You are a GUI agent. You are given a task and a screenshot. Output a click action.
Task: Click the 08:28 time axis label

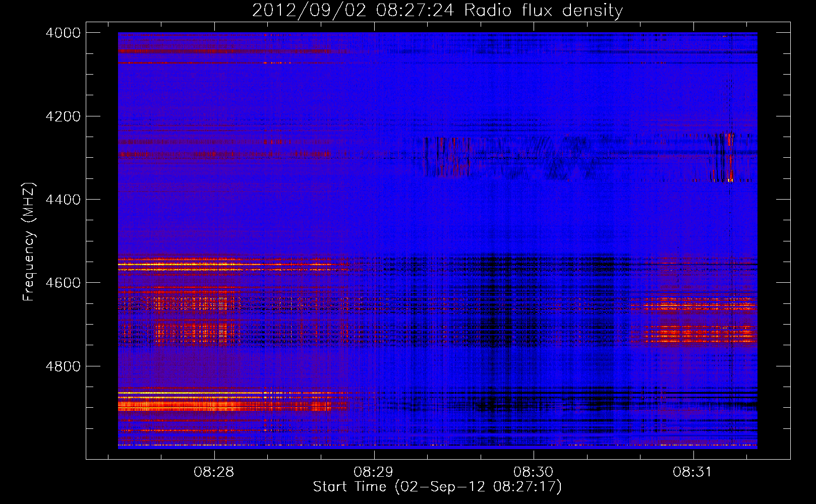[x=214, y=472]
